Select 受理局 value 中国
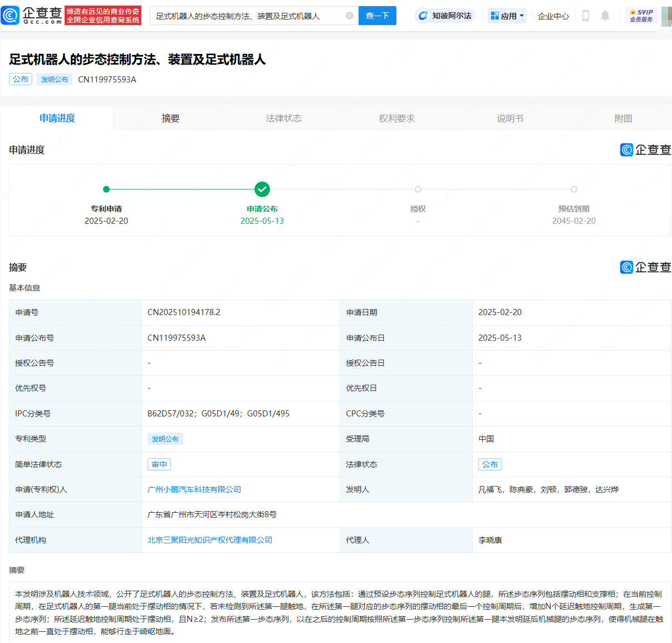 486,439
